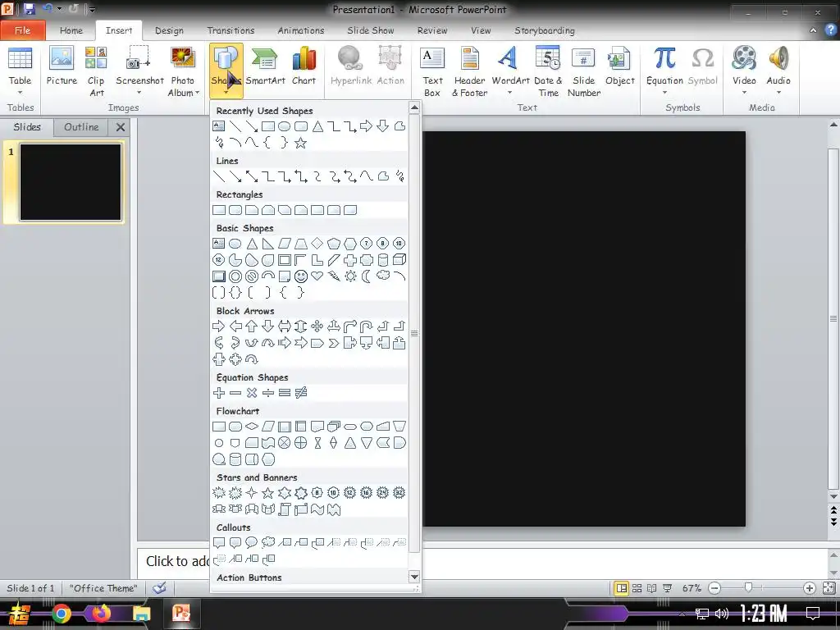
Task: Choose the Lightning Bolt shape
Action: (x=334, y=276)
